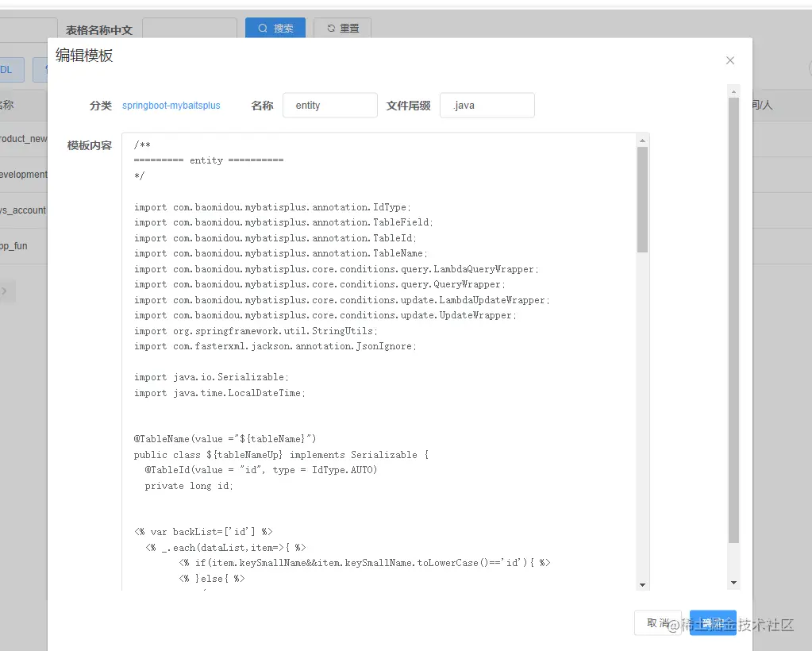The image size is (812, 651).
Task: Click the 'query.LambdaQueryWrapper;' import line
Action: coord(336,269)
